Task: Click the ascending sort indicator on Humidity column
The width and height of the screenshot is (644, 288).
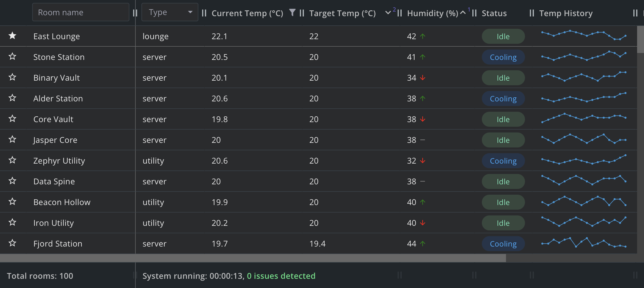Action: [463, 13]
